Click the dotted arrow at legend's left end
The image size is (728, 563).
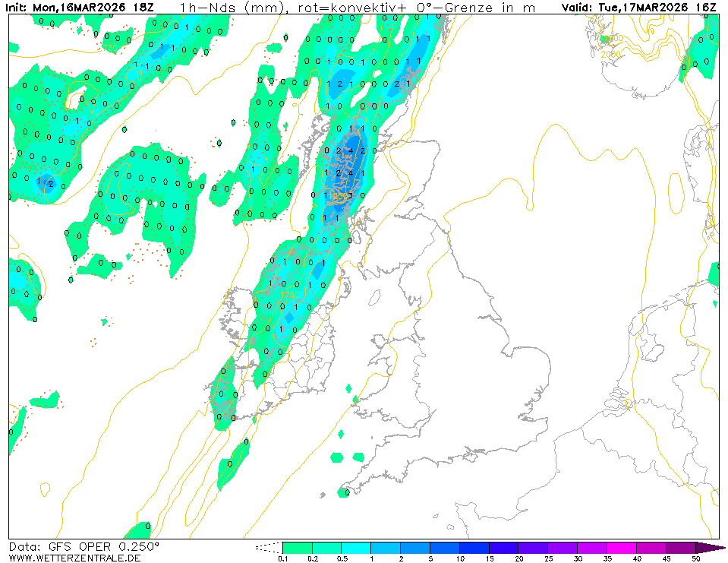click(x=267, y=547)
